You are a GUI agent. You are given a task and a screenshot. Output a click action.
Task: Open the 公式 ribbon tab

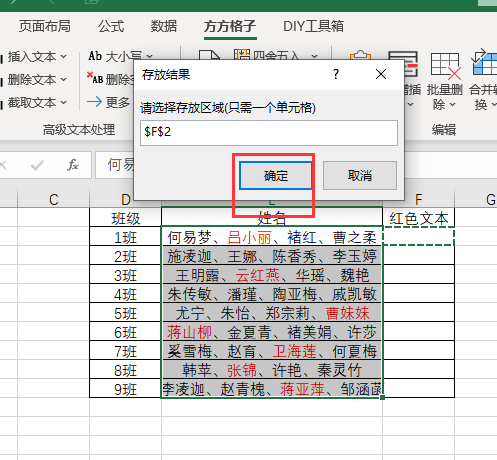click(111, 26)
